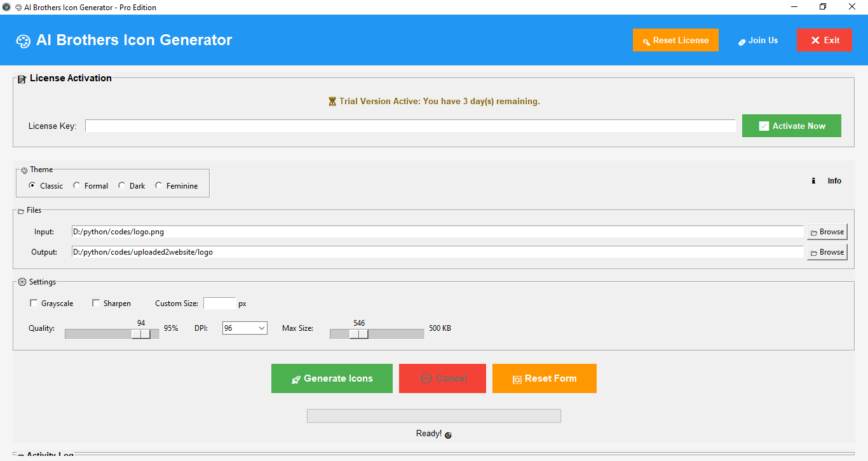Screen dimensions: 868x461
Task: Click the palette icon beside app title
Action: [23, 41]
